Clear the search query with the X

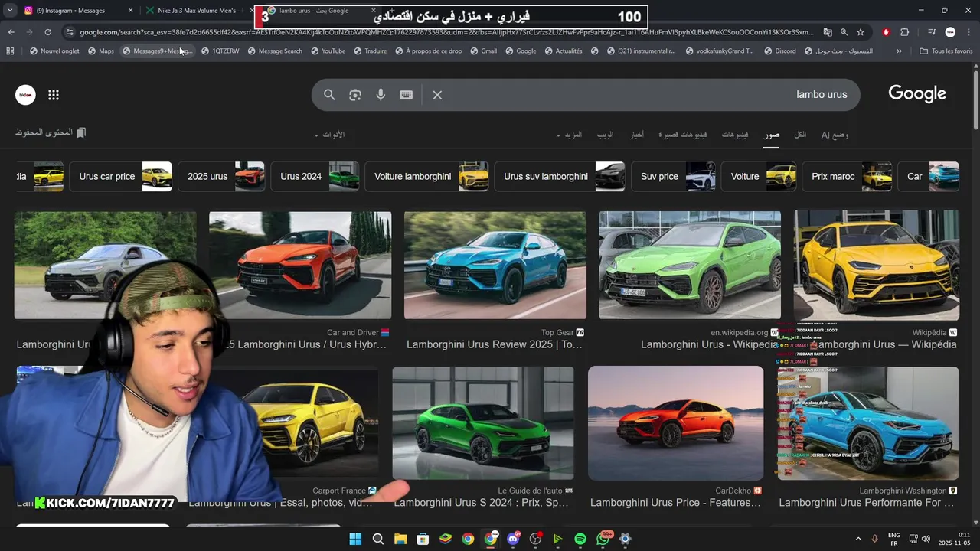(437, 95)
